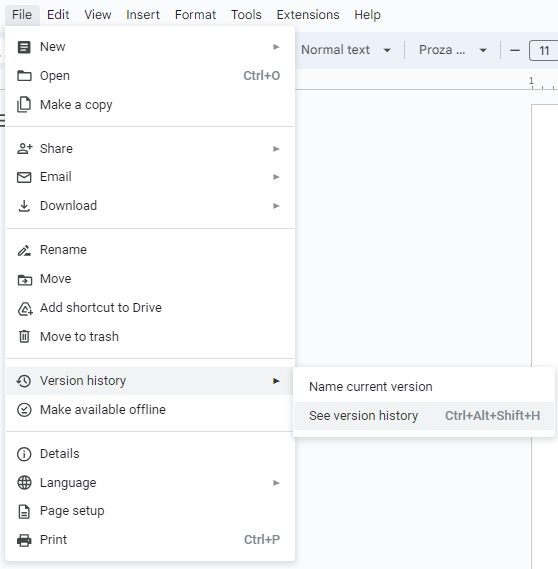The height and width of the screenshot is (569, 558).
Task: Choose Make available offline entry
Action: tap(150, 410)
